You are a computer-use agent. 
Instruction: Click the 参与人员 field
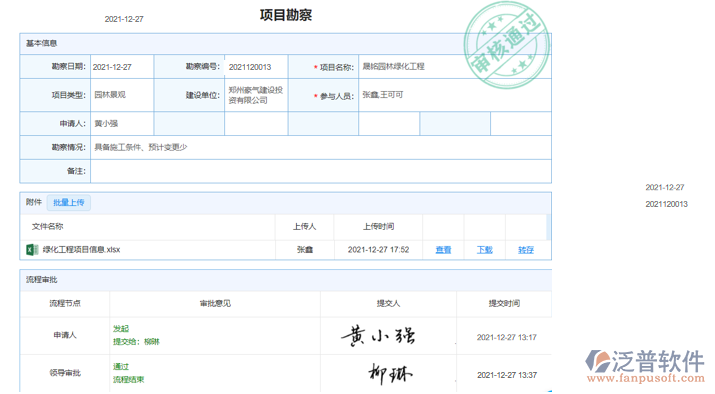pos(455,95)
